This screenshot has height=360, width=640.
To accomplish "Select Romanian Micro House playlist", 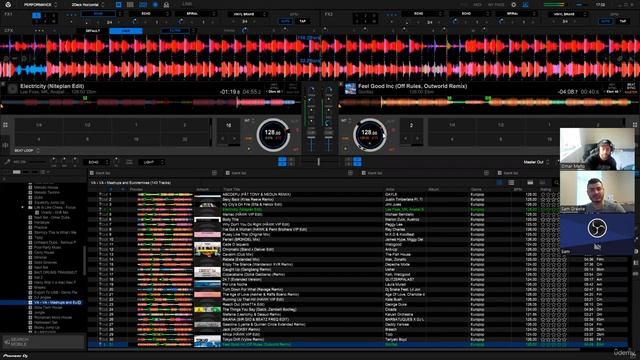I will (x=53, y=317).
